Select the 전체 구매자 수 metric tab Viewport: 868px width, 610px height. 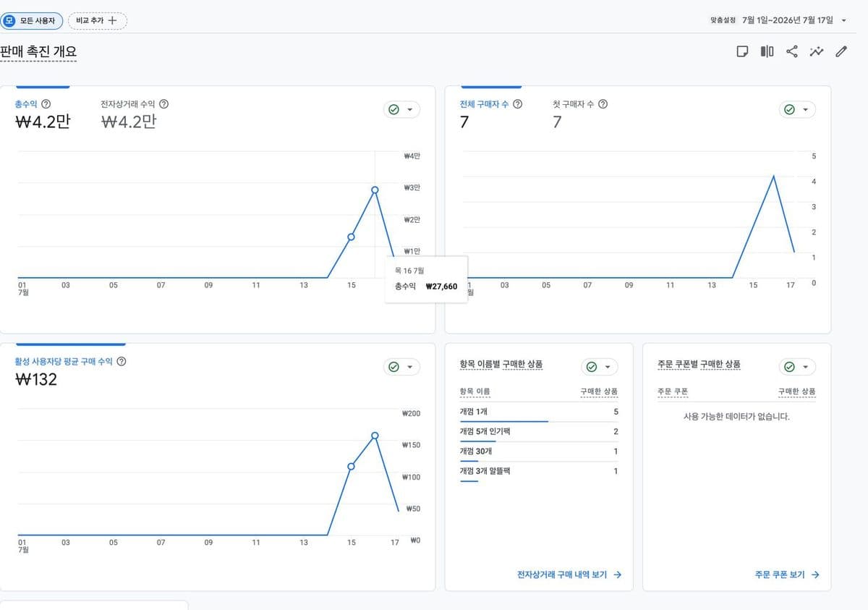pyautogui.click(x=491, y=113)
